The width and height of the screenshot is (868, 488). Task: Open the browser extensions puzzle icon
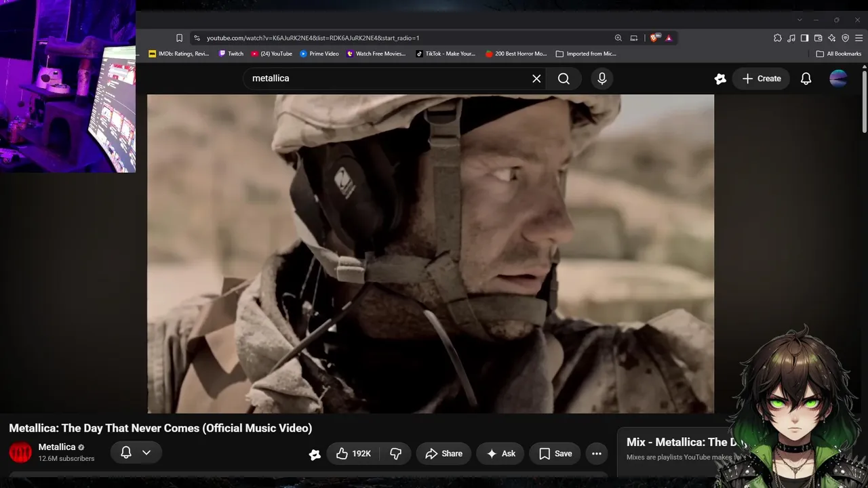tap(777, 38)
